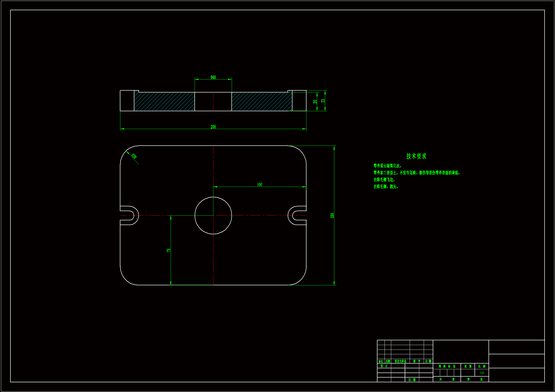Click the 图样标记 title block label
The height and width of the screenshot is (392, 555).
447,366
